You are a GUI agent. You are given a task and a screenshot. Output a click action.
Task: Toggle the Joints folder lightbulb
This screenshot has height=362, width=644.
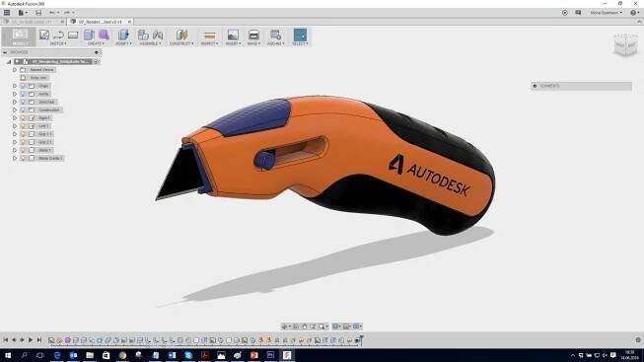(x=23, y=94)
